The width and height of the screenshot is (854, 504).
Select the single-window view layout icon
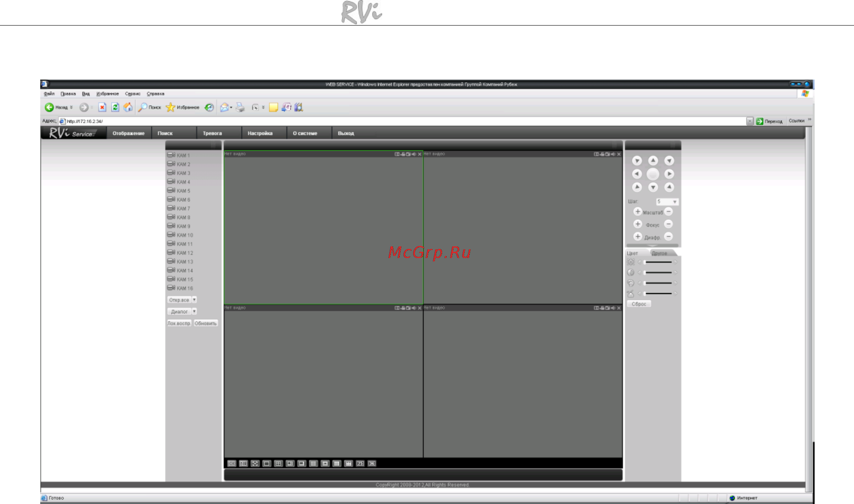[x=267, y=463]
